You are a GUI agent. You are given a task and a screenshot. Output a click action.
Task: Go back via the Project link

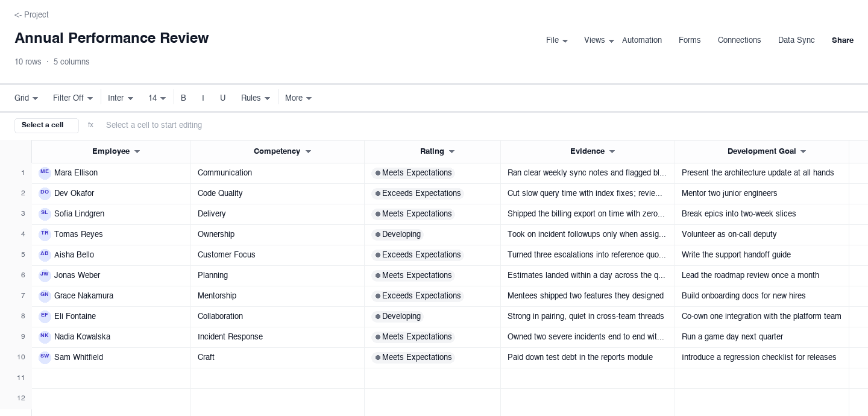31,14
